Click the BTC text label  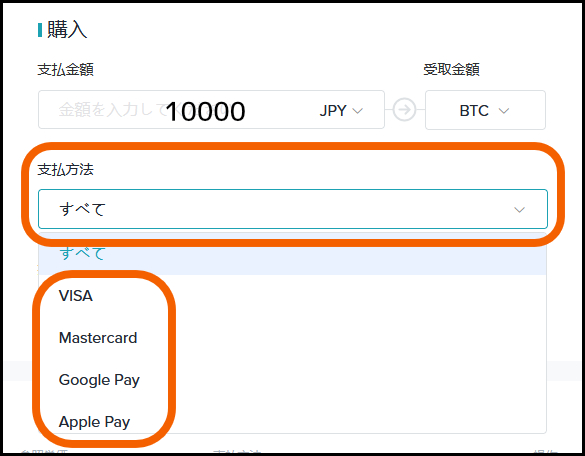(474, 111)
